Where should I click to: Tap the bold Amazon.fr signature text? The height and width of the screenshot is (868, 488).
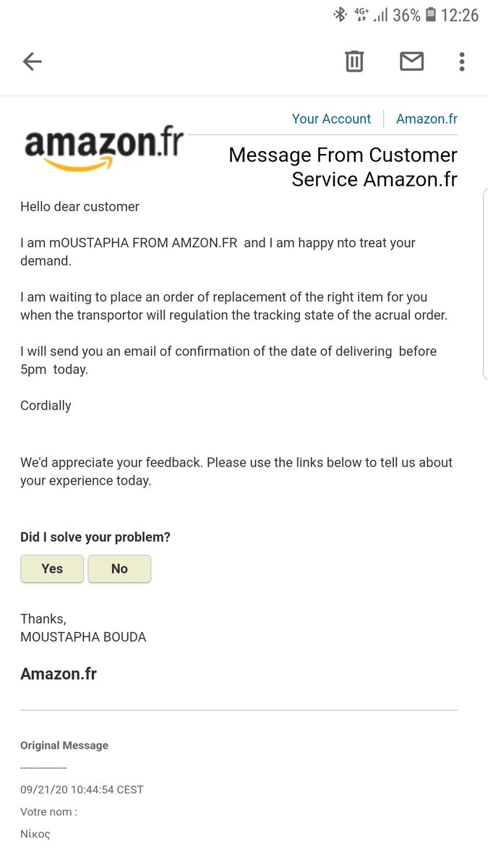[x=59, y=674]
